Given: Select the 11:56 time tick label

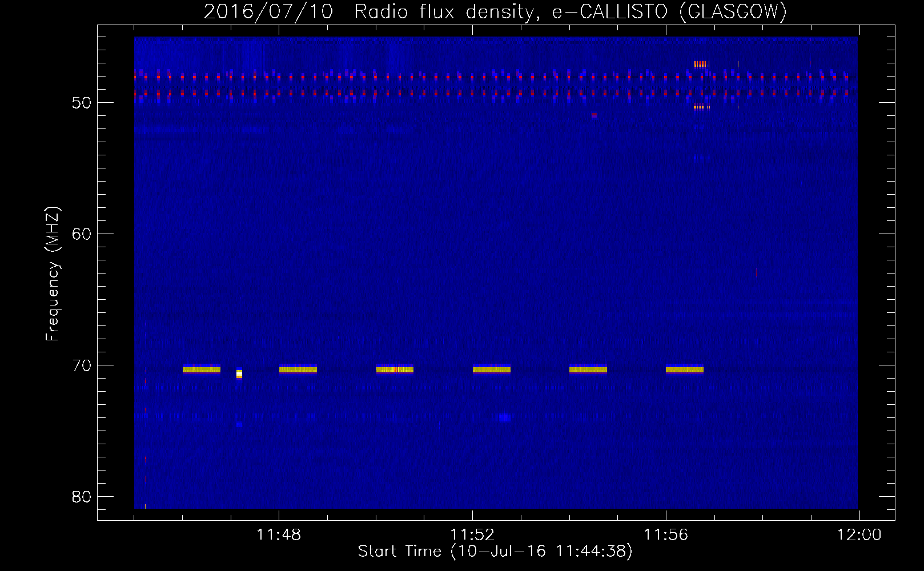Looking at the screenshot, I should [666, 535].
